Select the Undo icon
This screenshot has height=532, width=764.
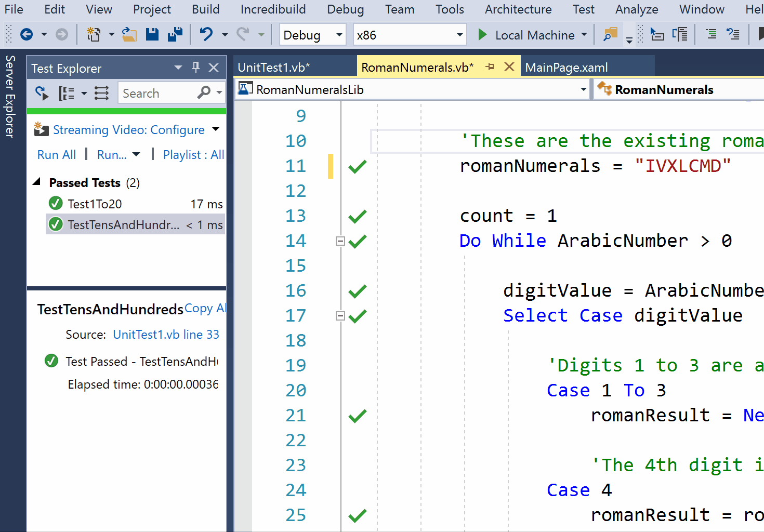(x=206, y=34)
